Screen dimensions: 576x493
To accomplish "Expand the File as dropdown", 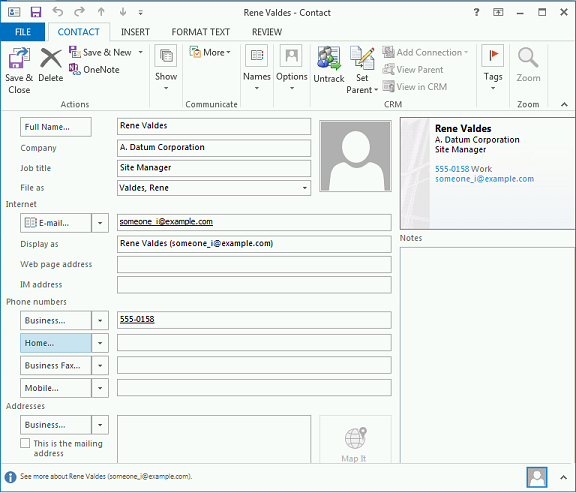I will tap(305, 188).
